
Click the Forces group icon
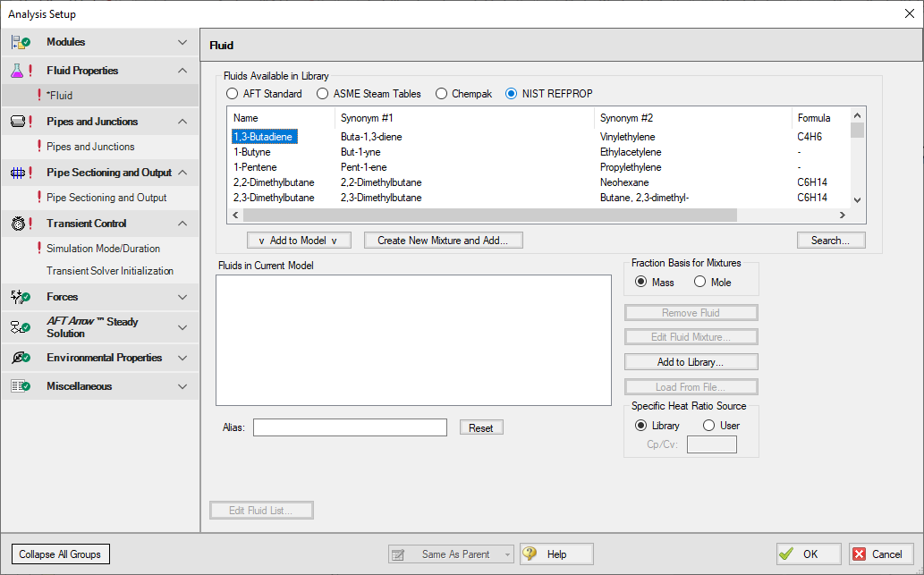(21, 297)
